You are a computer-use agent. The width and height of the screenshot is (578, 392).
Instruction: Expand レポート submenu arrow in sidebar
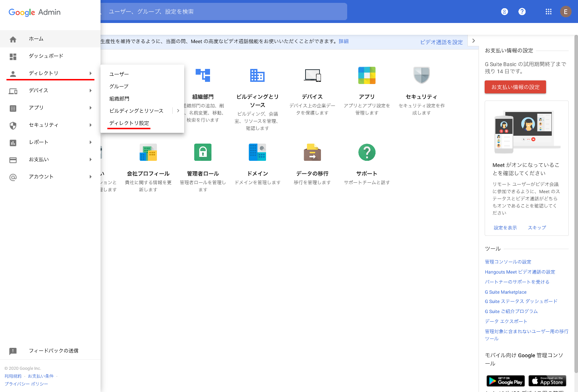tap(90, 142)
